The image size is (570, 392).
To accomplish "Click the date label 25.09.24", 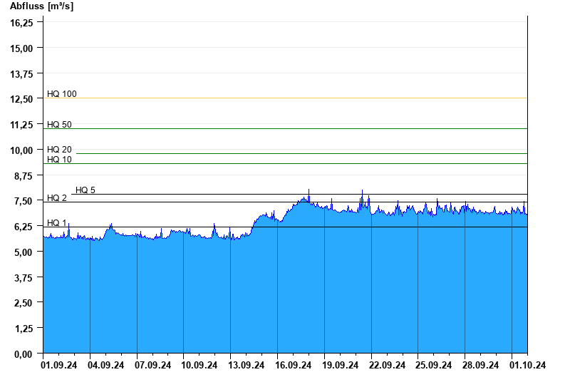I will (x=434, y=365).
